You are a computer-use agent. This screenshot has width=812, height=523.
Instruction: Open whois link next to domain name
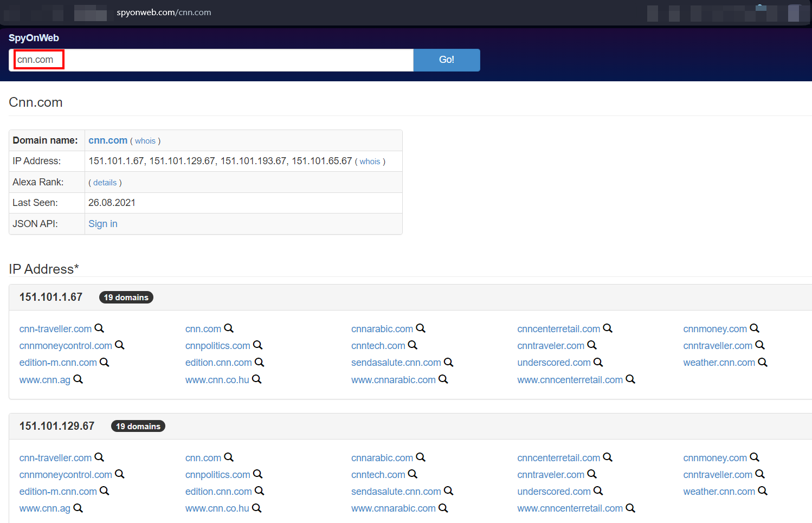[x=145, y=141]
